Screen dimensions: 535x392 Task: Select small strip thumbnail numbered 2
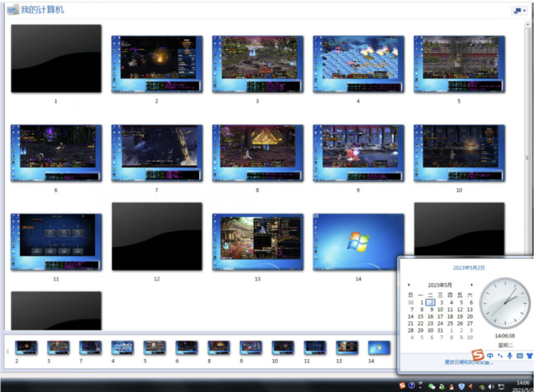(x=26, y=348)
